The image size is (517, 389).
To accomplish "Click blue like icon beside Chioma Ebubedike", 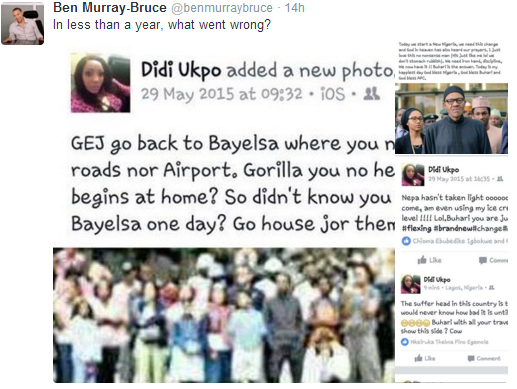I will (x=406, y=241).
